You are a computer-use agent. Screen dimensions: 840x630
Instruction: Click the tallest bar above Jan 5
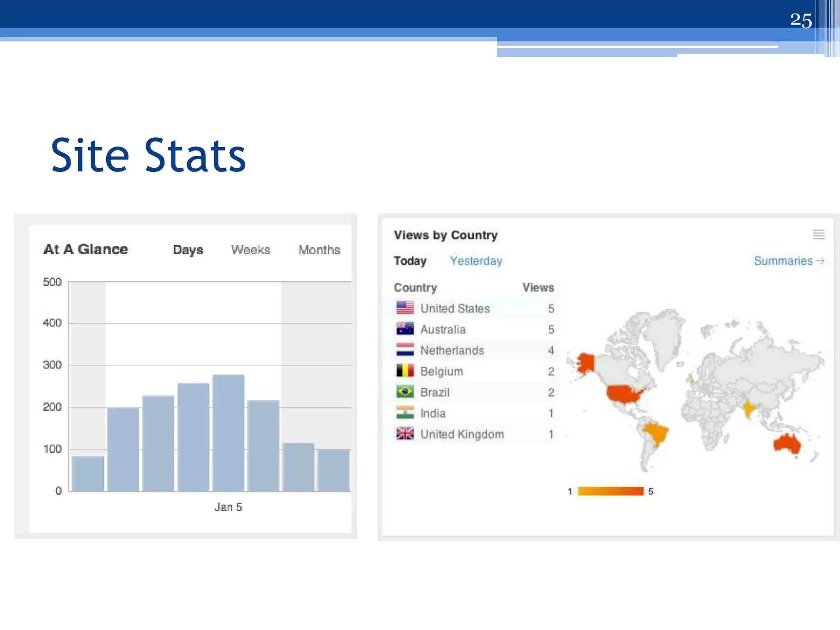228,433
